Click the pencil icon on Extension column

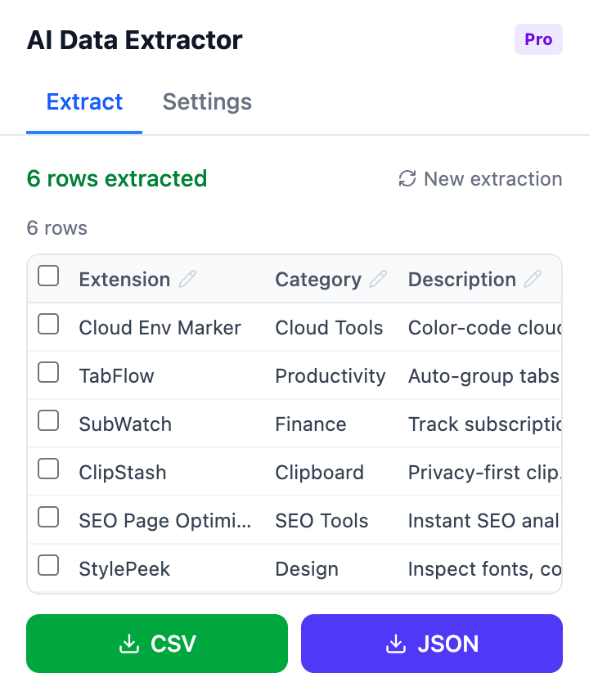click(188, 279)
